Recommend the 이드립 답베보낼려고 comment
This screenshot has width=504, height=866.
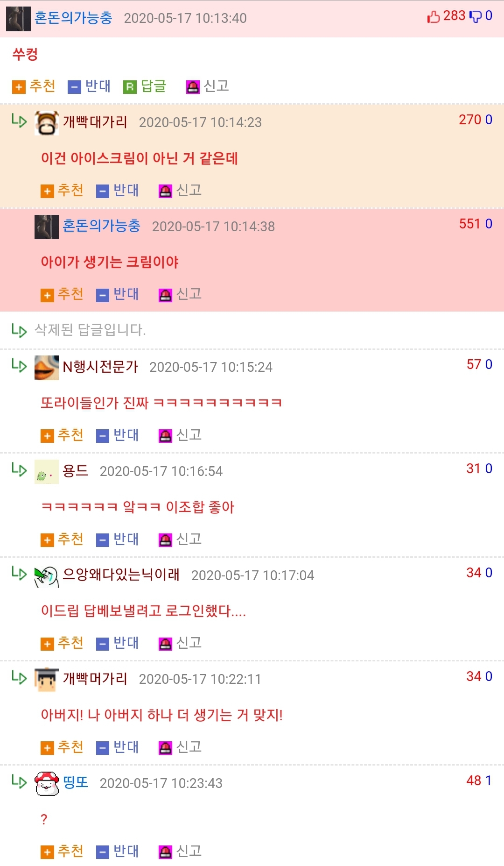(62, 644)
